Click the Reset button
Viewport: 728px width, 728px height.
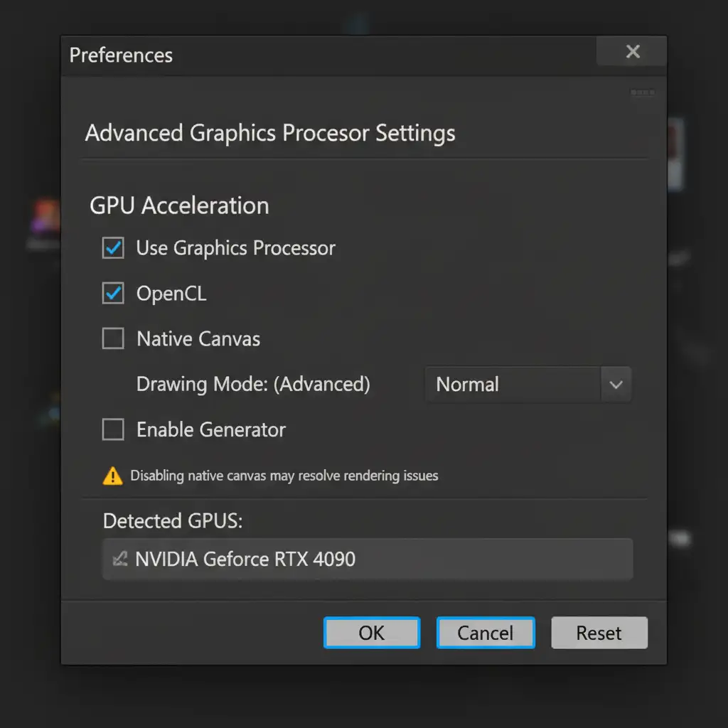click(x=599, y=633)
